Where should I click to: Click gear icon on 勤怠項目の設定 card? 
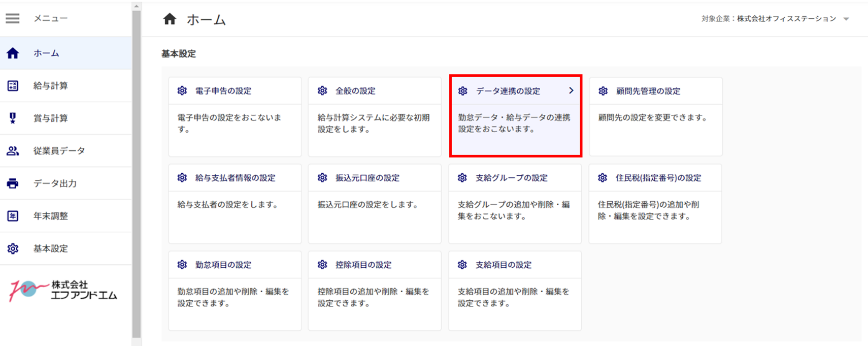click(182, 265)
